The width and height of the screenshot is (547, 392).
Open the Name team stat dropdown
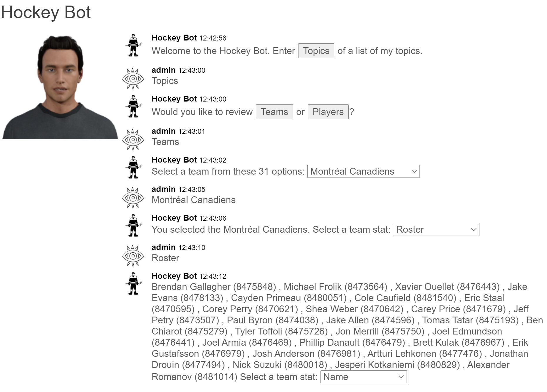(364, 377)
